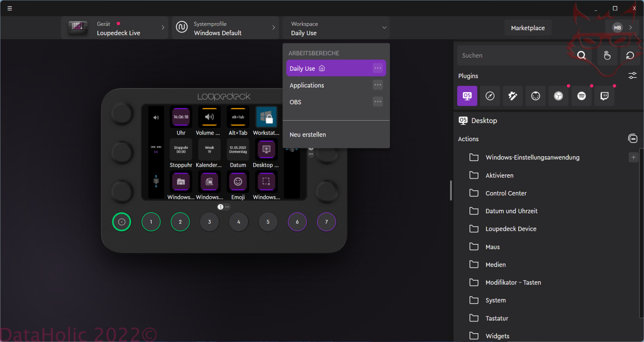Click the Windows file explorer tile
This screenshot has width=644, height=342.
[181, 181]
